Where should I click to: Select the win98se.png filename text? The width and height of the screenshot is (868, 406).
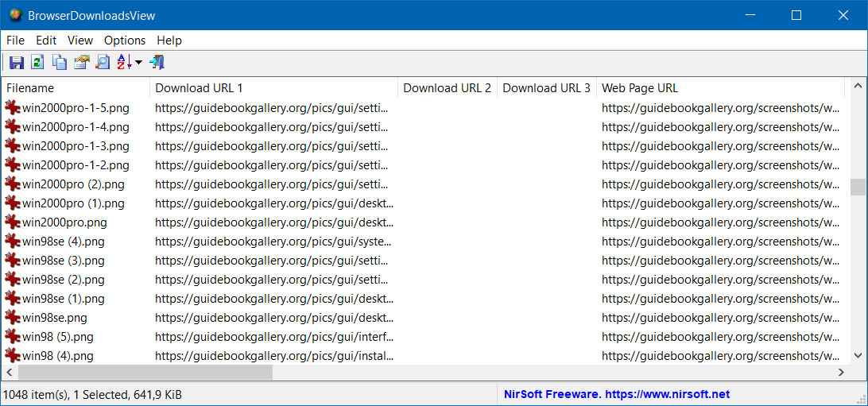click(x=55, y=318)
